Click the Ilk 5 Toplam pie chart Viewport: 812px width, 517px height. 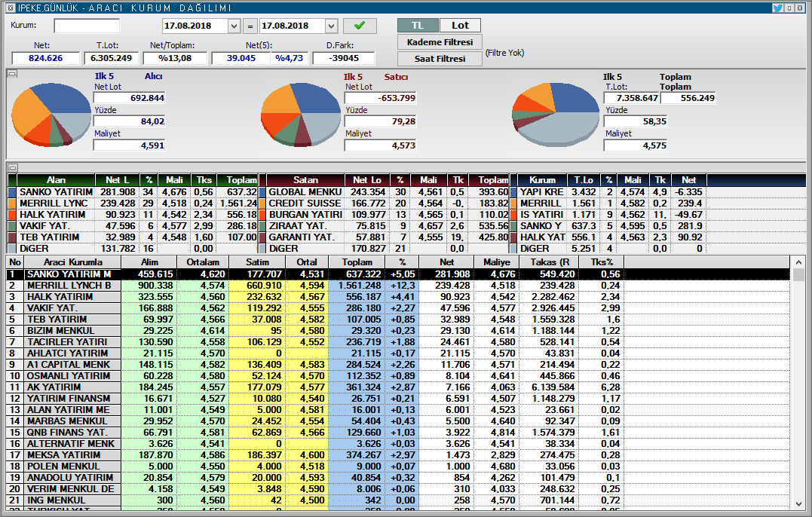point(555,115)
